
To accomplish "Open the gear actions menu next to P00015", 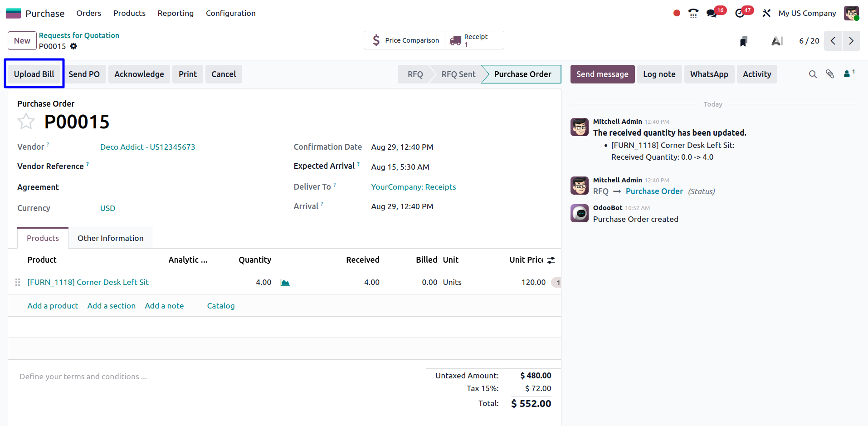I will click(x=73, y=46).
